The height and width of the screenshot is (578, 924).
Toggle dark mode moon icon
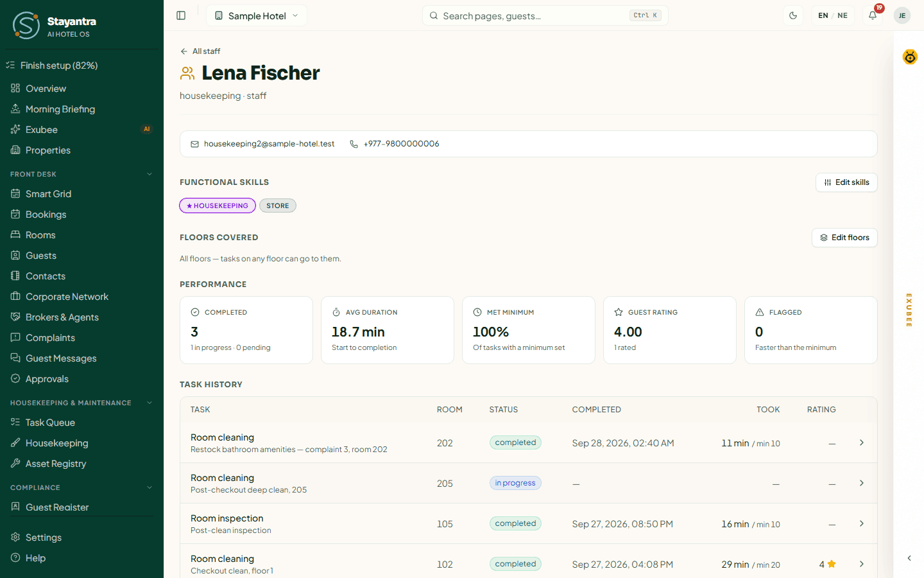793,15
